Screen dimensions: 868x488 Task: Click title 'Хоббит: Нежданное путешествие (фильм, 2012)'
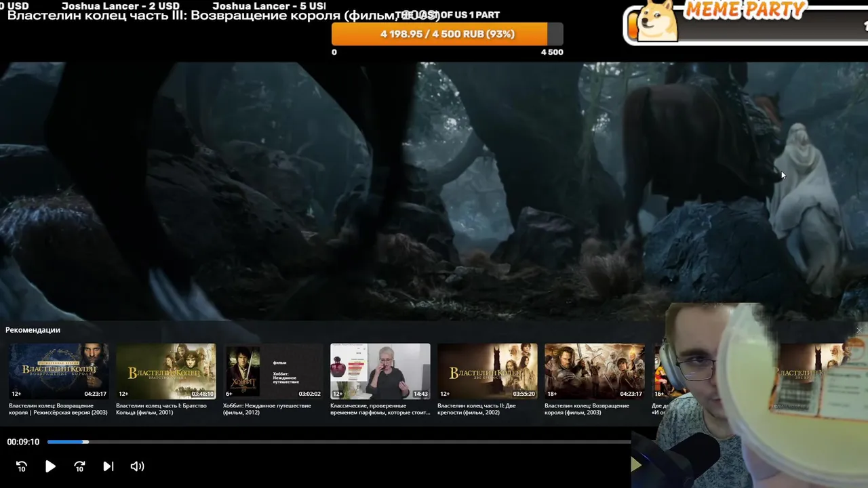[x=267, y=409]
